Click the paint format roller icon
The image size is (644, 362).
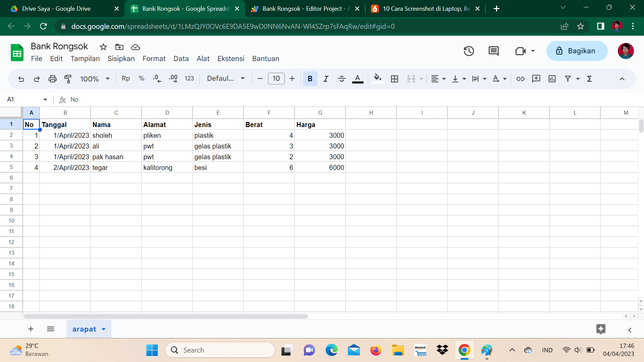[68, 79]
